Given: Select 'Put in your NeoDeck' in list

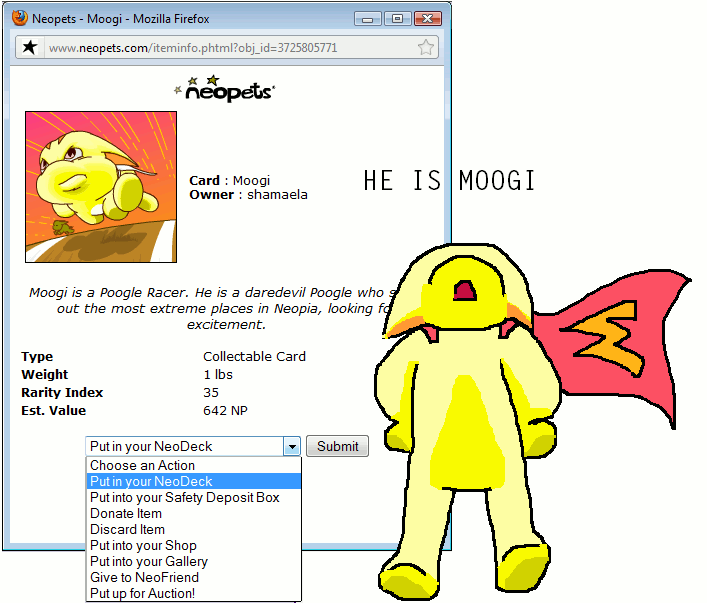Looking at the screenshot, I should tap(193, 481).
